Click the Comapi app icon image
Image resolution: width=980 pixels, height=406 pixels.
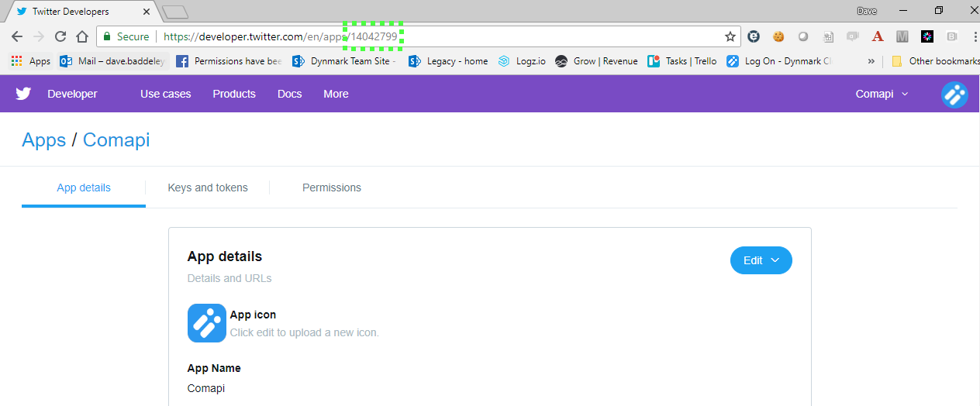click(x=207, y=322)
